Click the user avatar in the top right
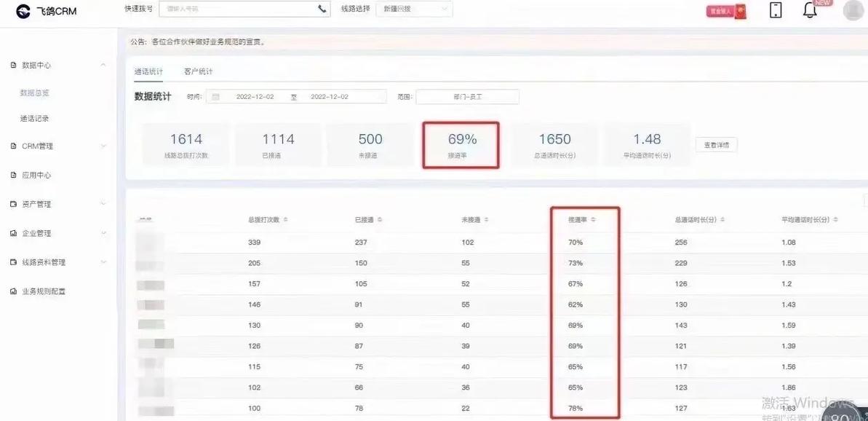The height and width of the screenshot is (421, 868). pyautogui.click(x=853, y=10)
